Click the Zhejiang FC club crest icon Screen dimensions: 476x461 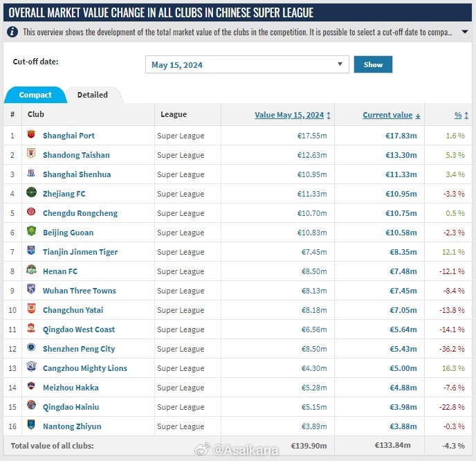coord(30,193)
